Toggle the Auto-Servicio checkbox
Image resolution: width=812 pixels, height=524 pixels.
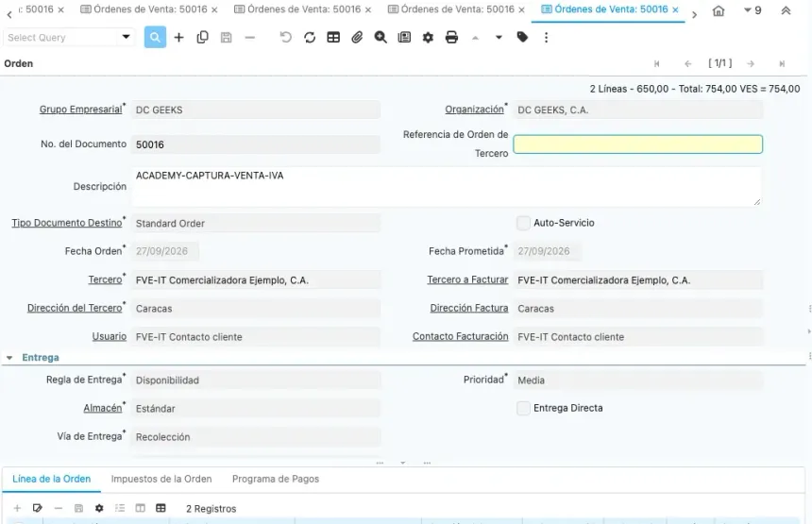click(524, 223)
